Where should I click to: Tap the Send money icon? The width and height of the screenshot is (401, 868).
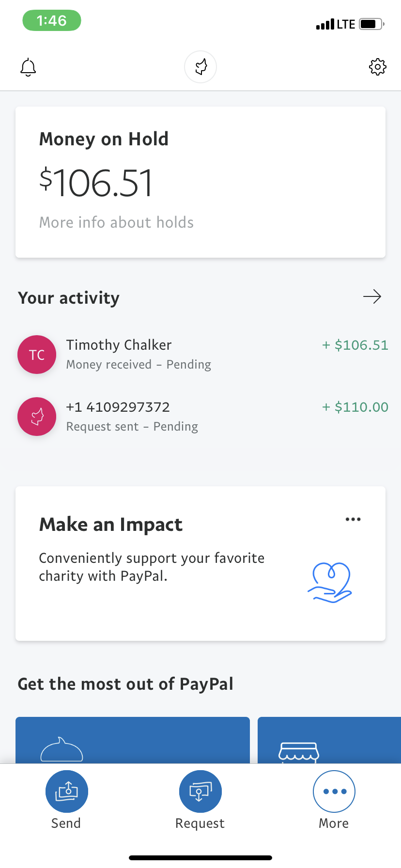click(67, 791)
